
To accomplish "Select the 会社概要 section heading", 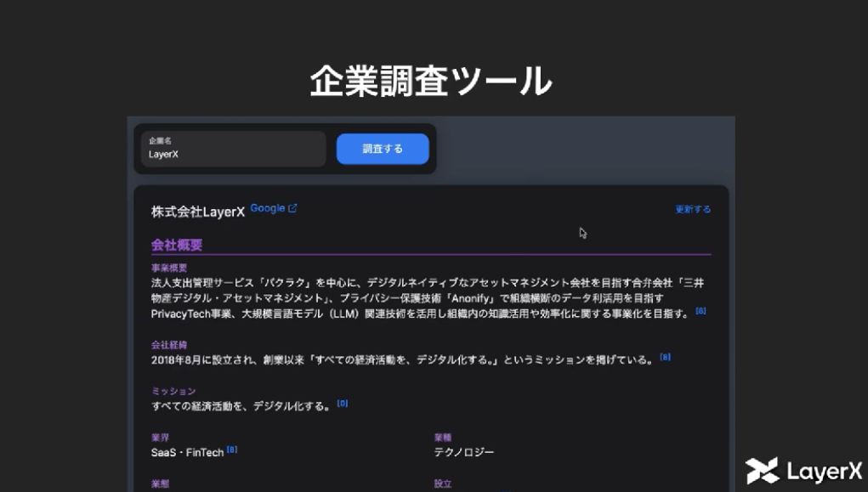I will [x=177, y=245].
